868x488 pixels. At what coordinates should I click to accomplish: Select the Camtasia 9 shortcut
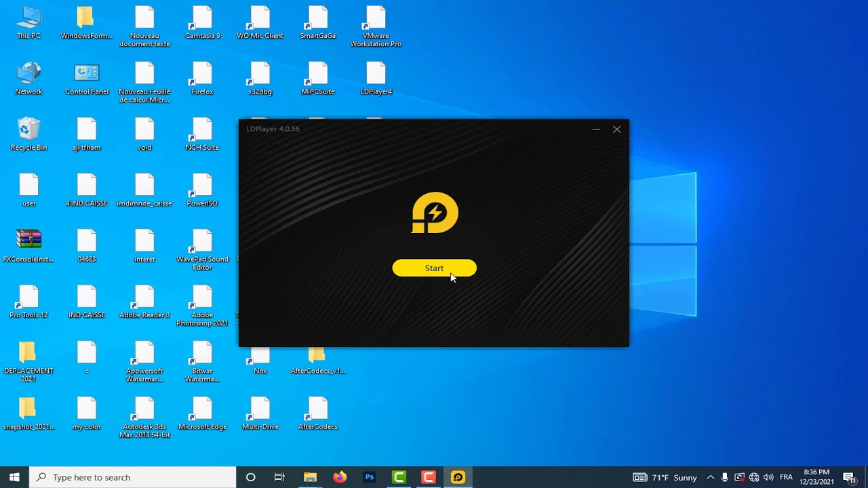202,23
